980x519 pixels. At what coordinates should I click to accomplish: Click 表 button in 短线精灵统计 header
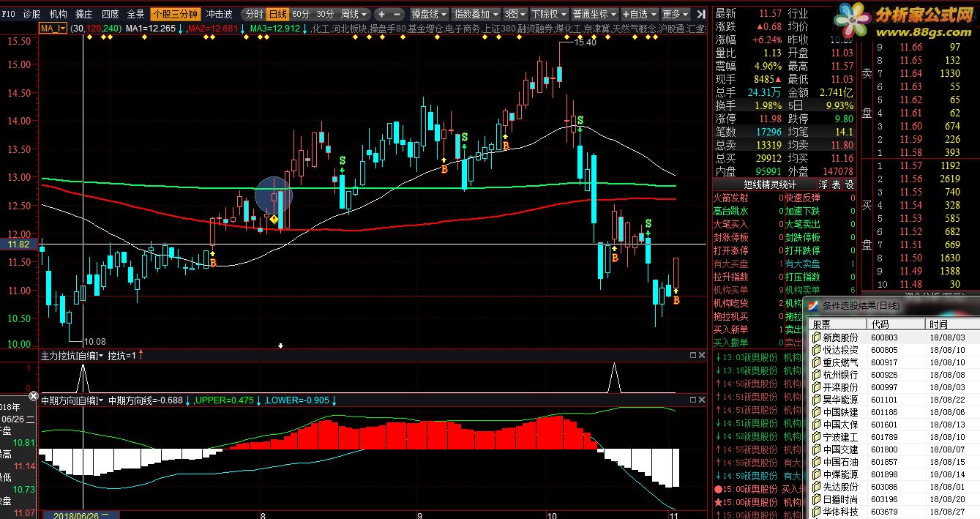coord(837,184)
